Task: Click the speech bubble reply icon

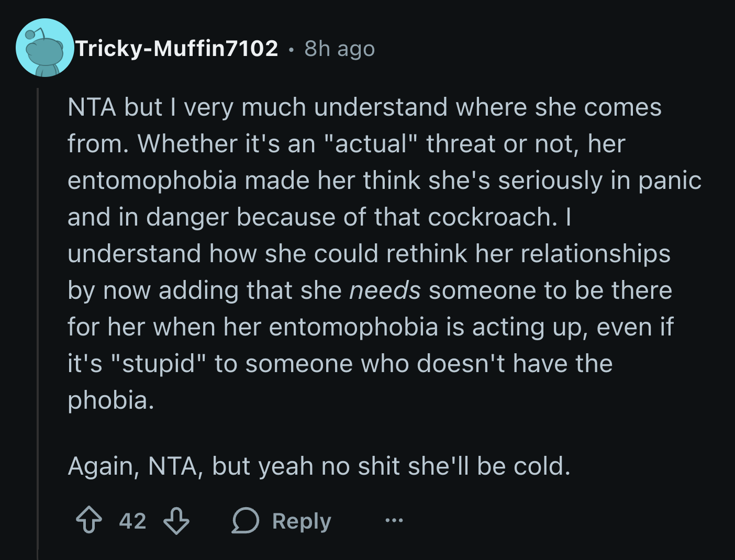Action: [x=246, y=520]
